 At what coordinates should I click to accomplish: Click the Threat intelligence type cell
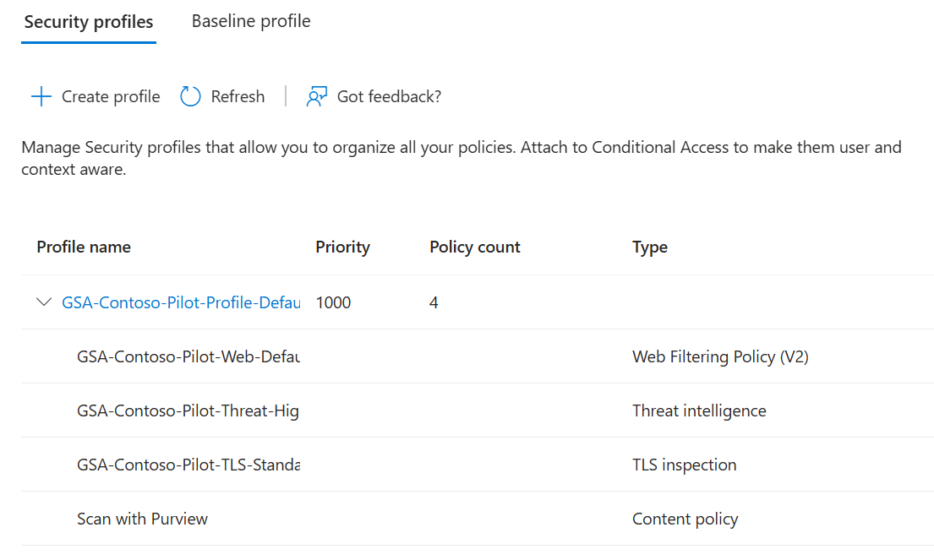[699, 410]
